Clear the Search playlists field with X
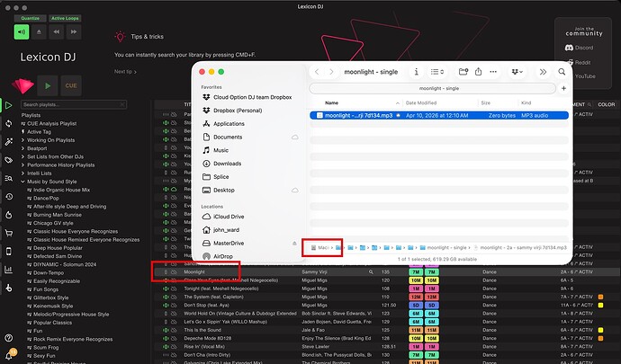The width and height of the screenshot is (621, 364). pos(122,104)
